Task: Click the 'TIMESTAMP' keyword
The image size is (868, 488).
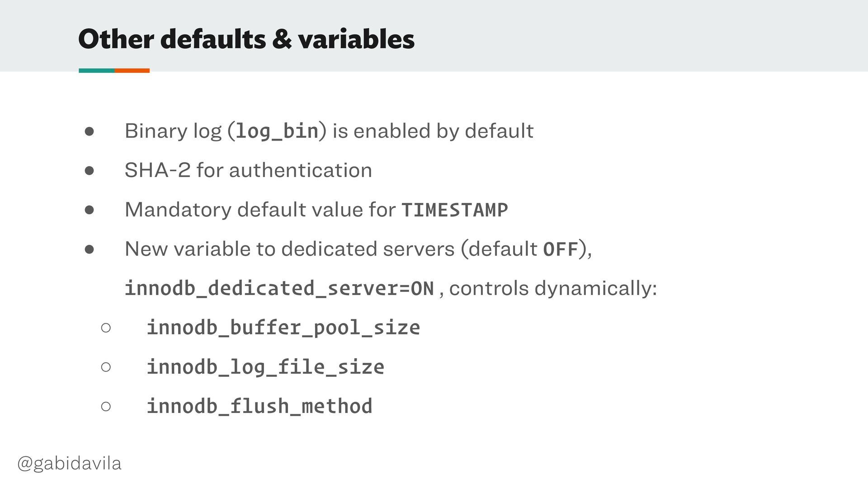Action: pos(455,210)
